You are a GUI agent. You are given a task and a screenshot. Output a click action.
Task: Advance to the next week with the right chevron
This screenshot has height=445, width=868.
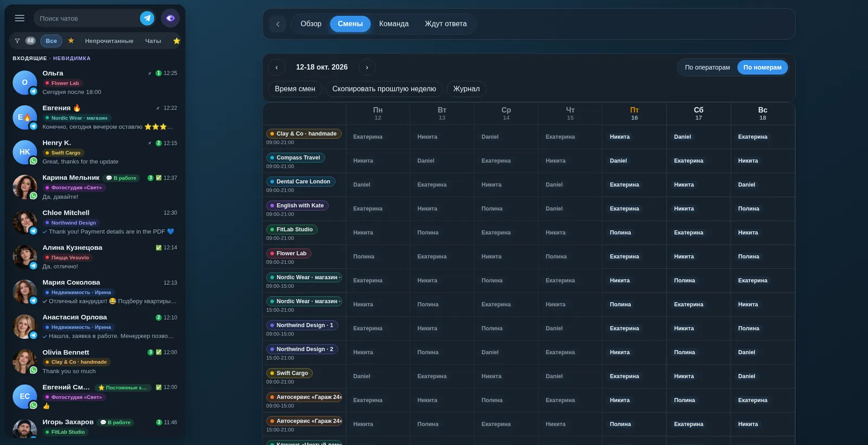pos(367,67)
